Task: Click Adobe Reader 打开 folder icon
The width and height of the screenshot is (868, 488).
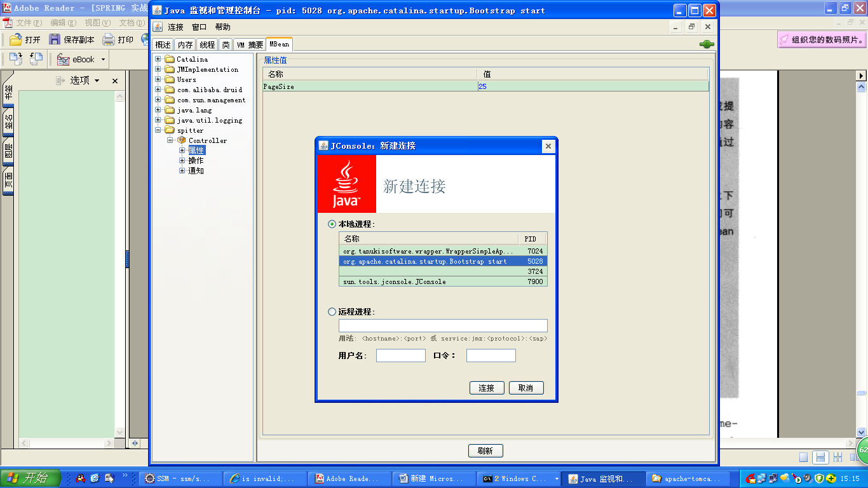Action: (15, 40)
